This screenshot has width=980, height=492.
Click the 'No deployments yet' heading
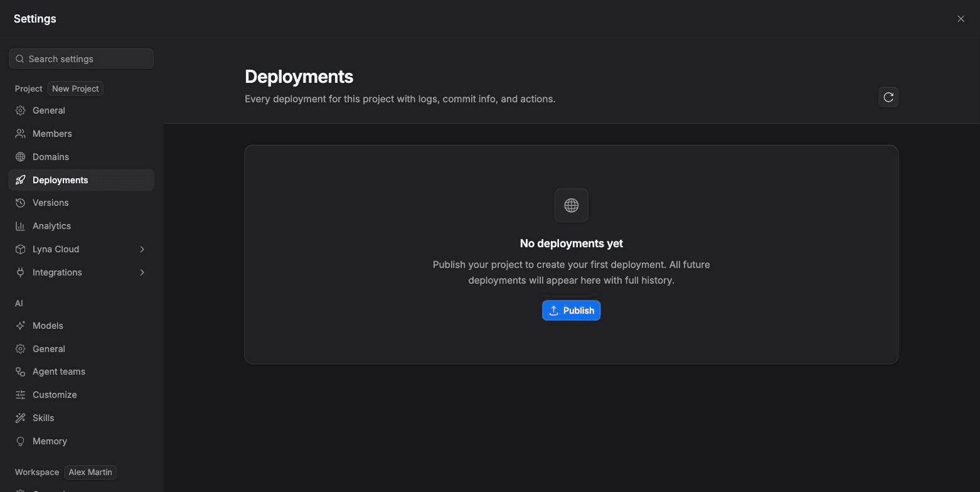[572, 243]
